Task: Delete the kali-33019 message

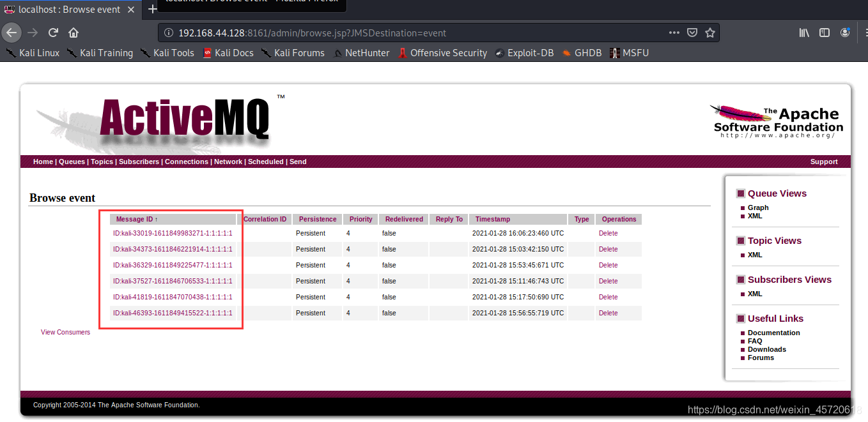Action: click(x=608, y=233)
